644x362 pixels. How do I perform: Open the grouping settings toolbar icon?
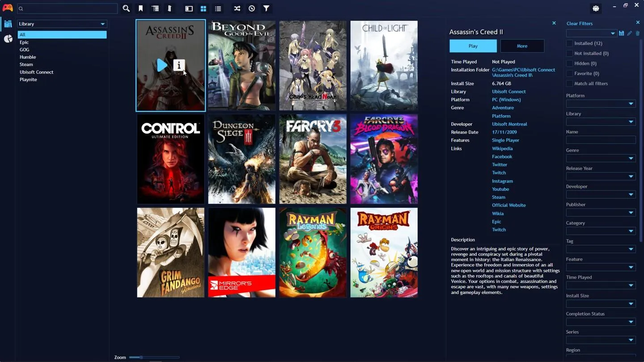tap(155, 8)
